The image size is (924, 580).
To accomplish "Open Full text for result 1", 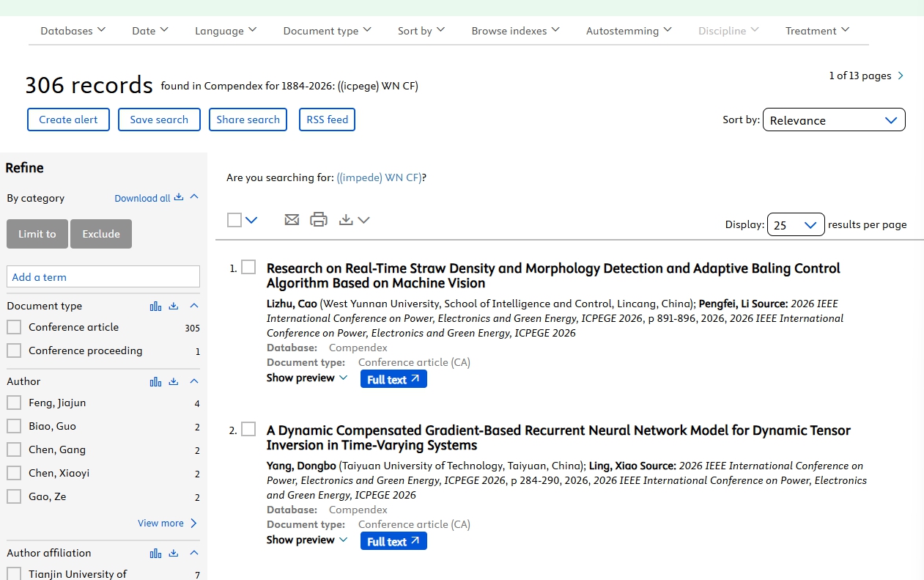I will 393,379.
